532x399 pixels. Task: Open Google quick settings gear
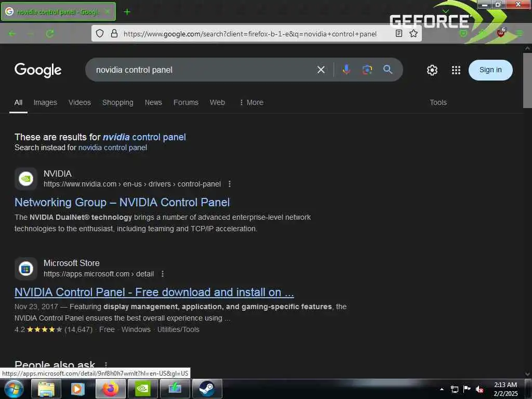pyautogui.click(x=432, y=70)
